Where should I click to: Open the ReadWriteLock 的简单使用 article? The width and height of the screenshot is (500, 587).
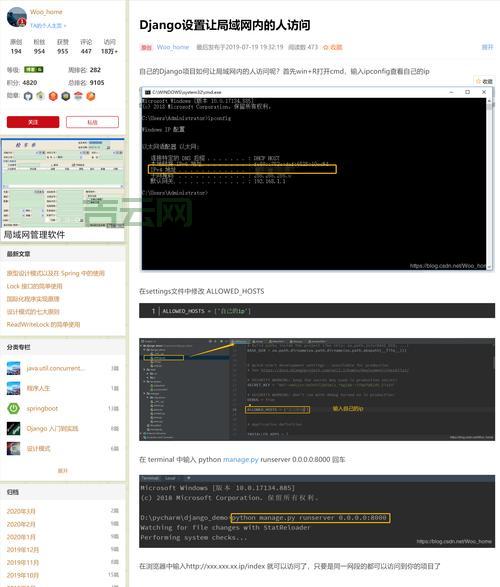pyautogui.click(x=43, y=324)
